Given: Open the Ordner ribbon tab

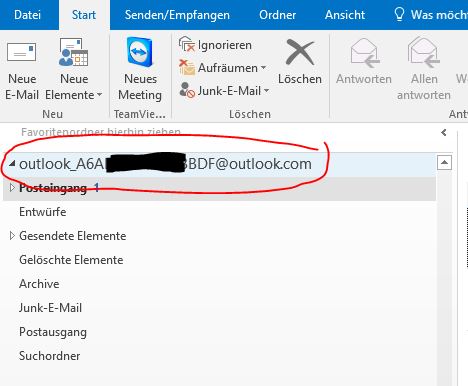Looking at the screenshot, I should tap(278, 15).
